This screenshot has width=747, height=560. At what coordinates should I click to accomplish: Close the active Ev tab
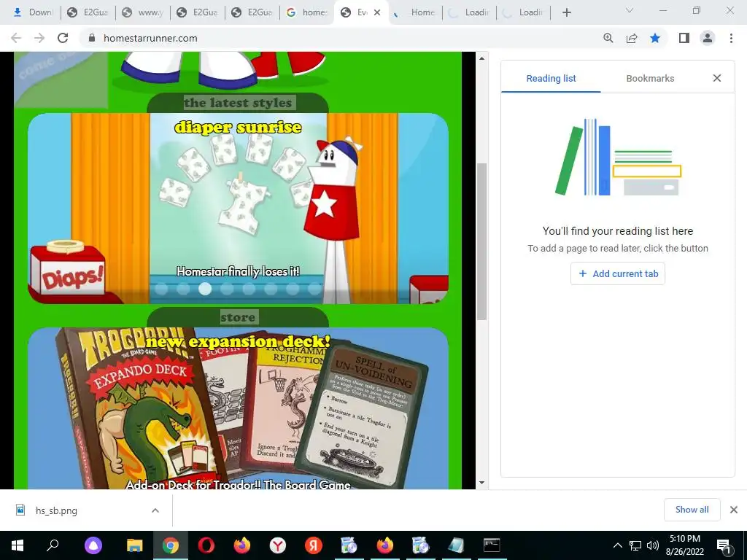pos(377,12)
